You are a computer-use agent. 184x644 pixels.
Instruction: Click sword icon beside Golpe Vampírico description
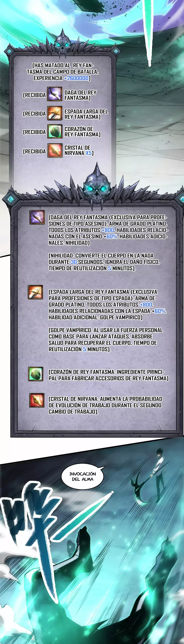(x=35, y=292)
